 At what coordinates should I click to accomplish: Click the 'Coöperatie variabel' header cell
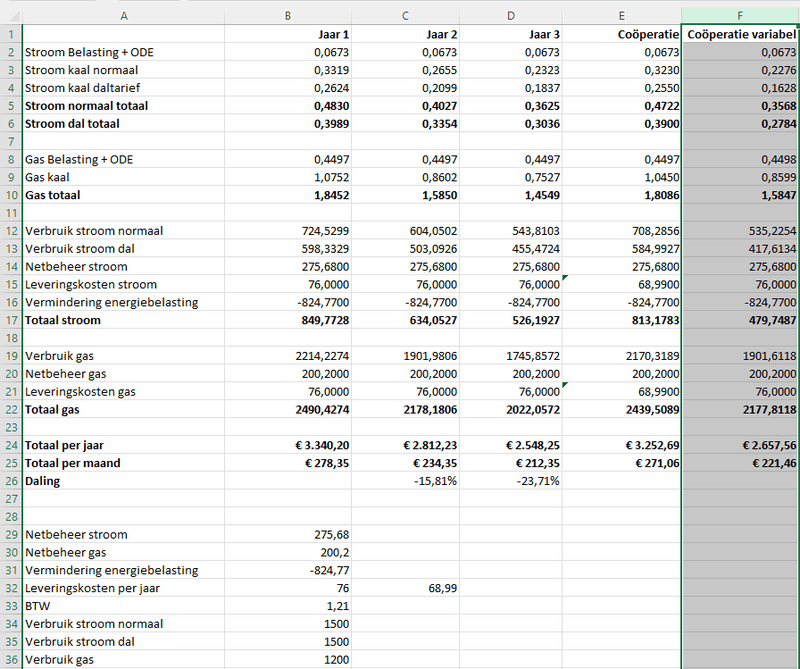740,34
